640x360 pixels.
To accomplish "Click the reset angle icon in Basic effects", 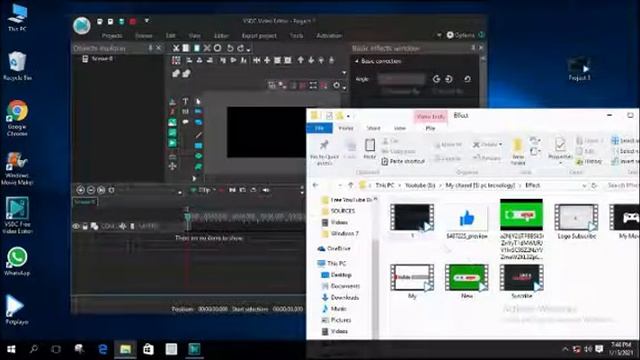I will [467, 79].
